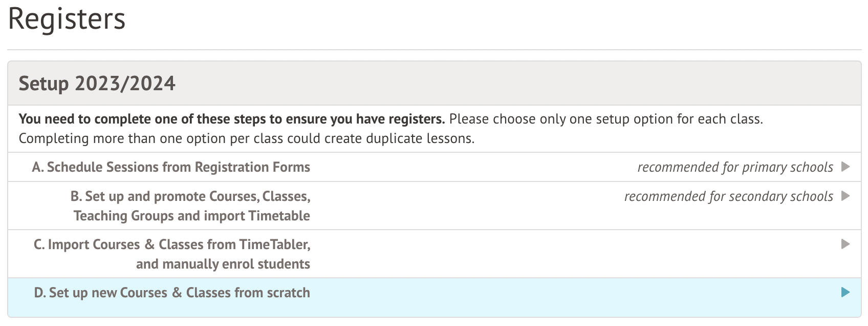868x326 pixels.
Task: Click 'recommended for secondary schools' note
Action: (728, 196)
